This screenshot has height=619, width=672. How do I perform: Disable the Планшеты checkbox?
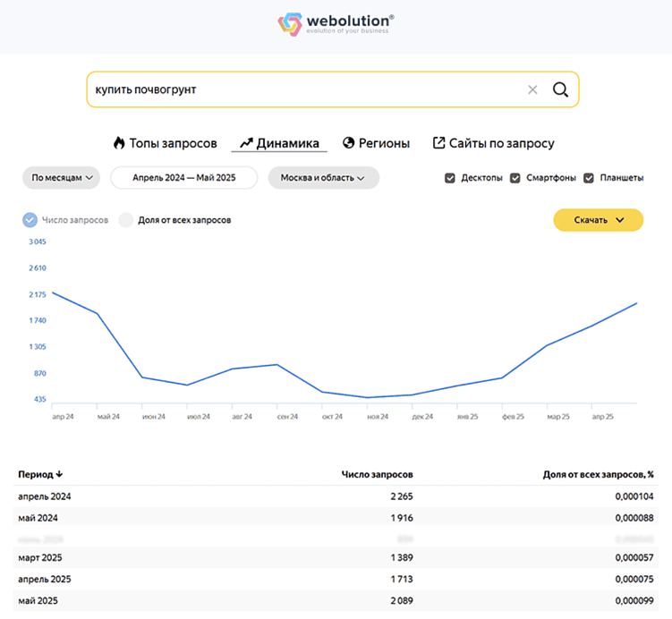click(x=589, y=178)
